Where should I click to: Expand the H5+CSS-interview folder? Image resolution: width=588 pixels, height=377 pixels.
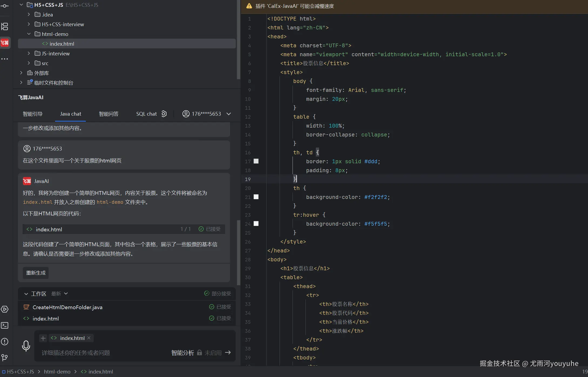point(29,24)
